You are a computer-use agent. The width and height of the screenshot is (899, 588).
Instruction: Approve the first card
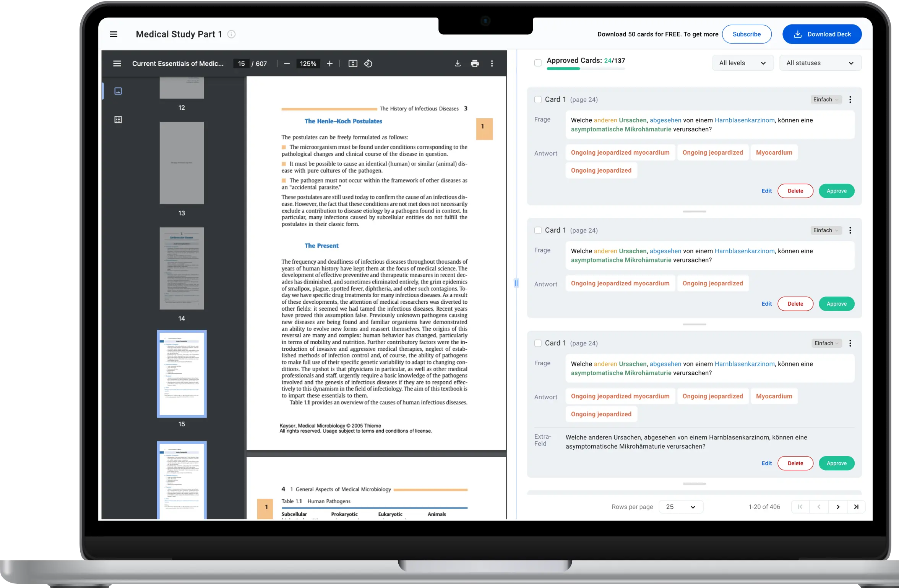[x=836, y=191]
